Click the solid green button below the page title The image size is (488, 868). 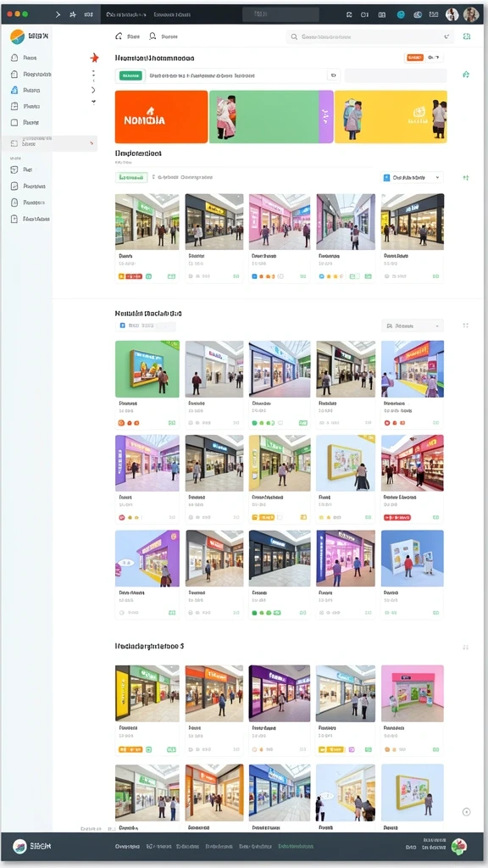pyautogui.click(x=130, y=75)
